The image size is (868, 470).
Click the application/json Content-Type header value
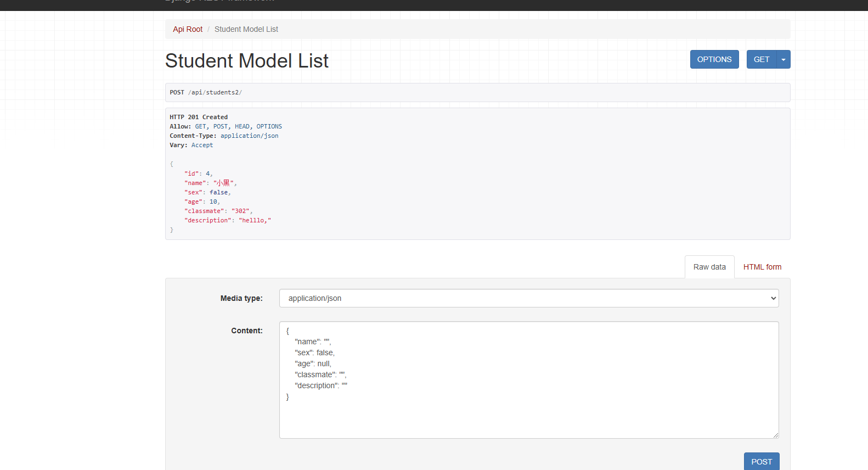pyautogui.click(x=249, y=136)
